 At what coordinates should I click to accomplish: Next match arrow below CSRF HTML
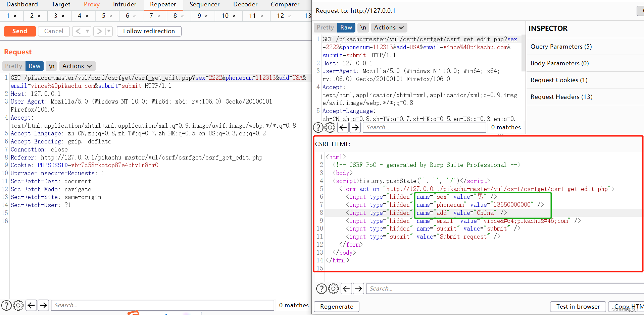(x=358, y=289)
